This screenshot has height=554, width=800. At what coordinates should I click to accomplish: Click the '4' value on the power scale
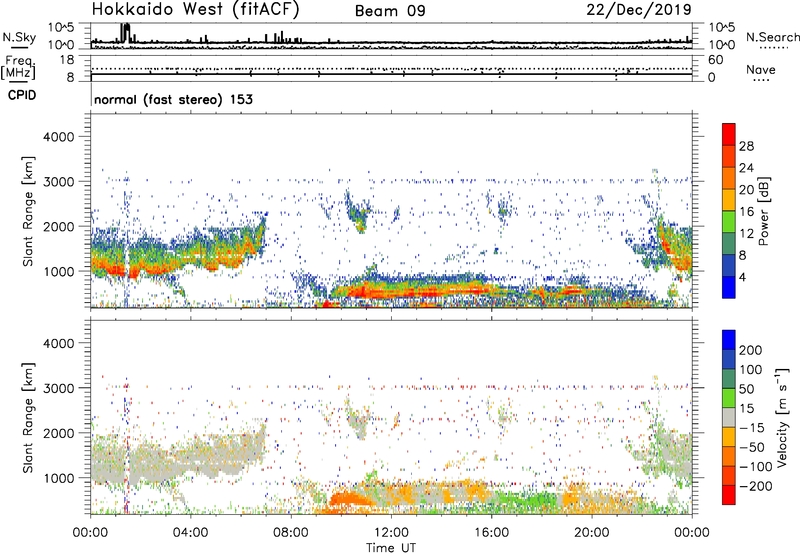point(742,277)
